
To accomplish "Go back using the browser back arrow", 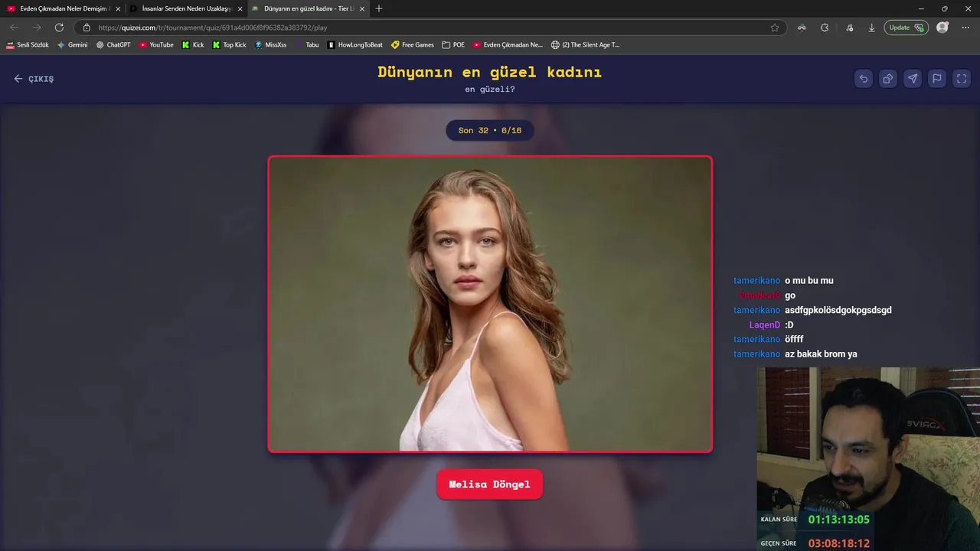I will pyautogui.click(x=14, y=28).
